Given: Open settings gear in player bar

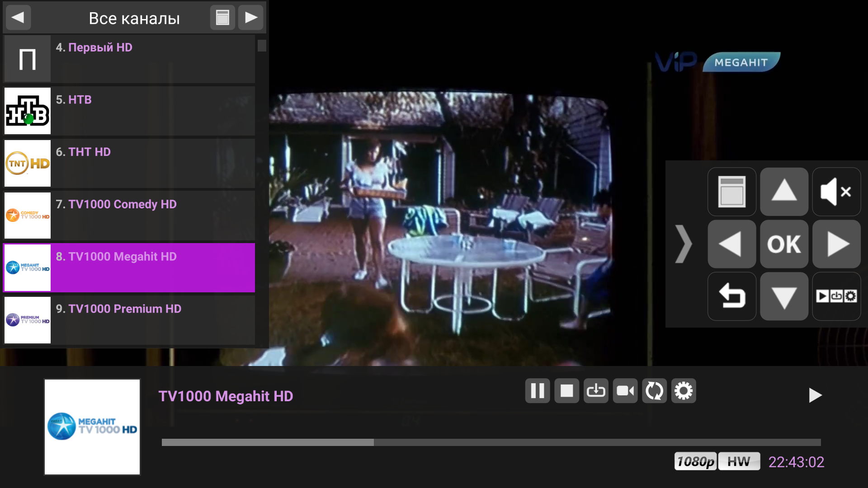Looking at the screenshot, I should (684, 391).
